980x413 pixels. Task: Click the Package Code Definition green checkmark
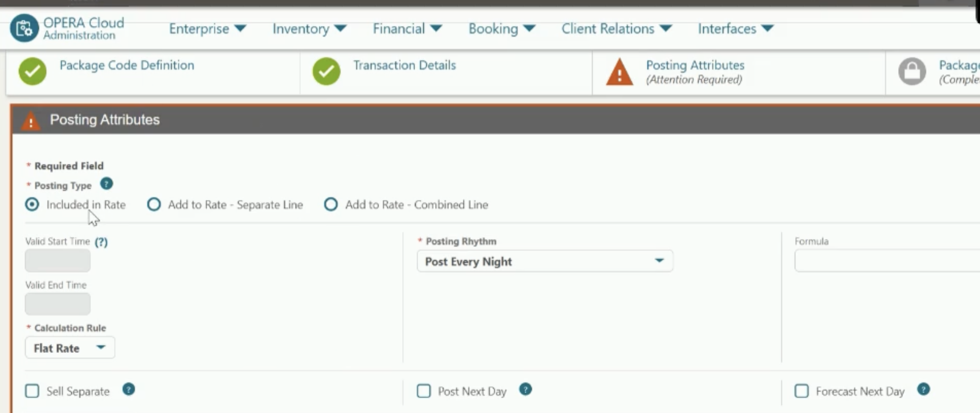pos(33,71)
